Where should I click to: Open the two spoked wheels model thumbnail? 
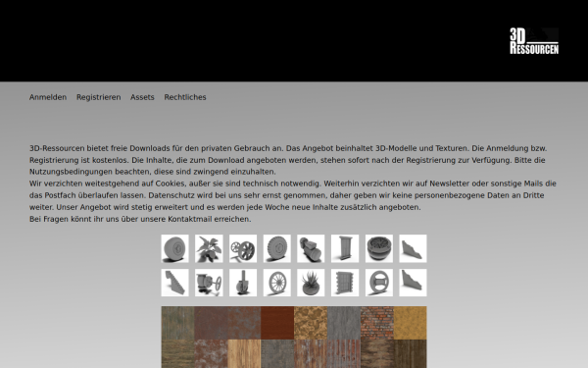click(x=243, y=248)
